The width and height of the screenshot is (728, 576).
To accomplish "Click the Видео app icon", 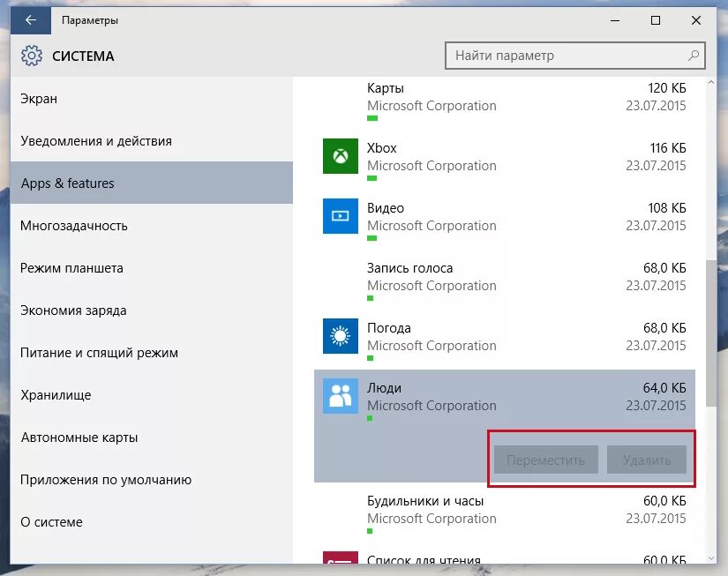I will [341, 216].
